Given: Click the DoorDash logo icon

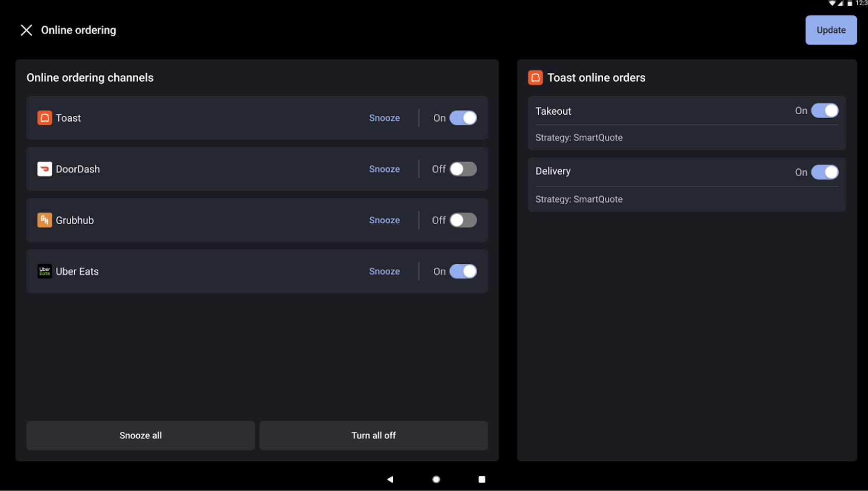Looking at the screenshot, I should click(x=45, y=169).
